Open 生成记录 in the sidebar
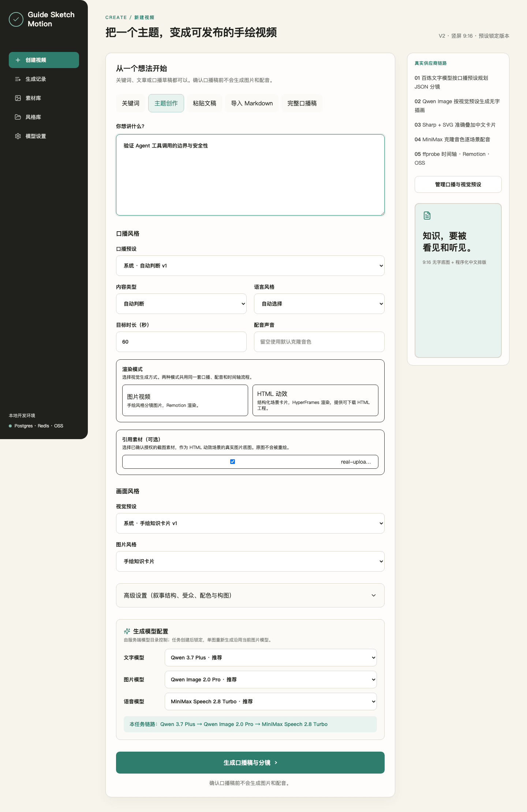Screen dimensions: 527x812 point(44,79)
